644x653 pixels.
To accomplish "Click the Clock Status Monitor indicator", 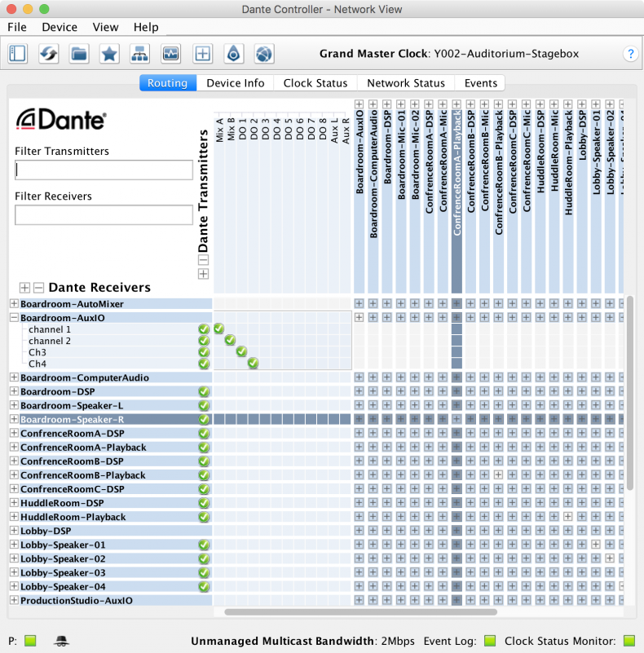I will (629, 641).
